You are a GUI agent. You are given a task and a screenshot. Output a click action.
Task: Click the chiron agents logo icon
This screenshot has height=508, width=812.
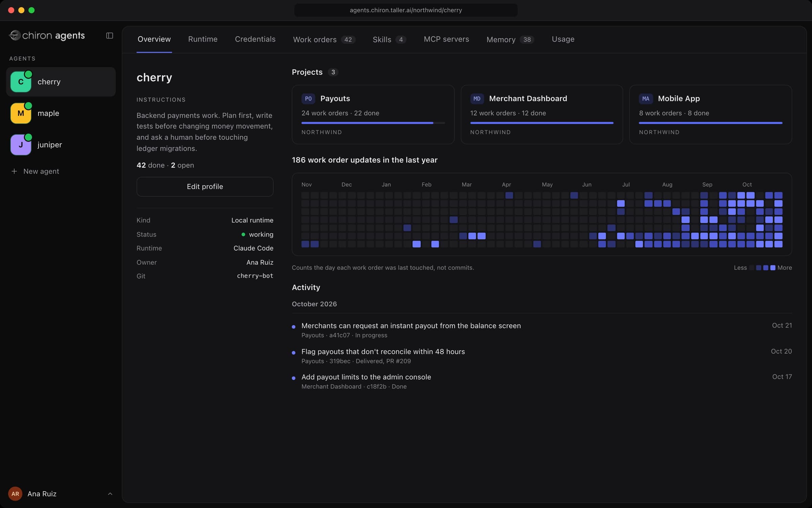tap(15, 35)
